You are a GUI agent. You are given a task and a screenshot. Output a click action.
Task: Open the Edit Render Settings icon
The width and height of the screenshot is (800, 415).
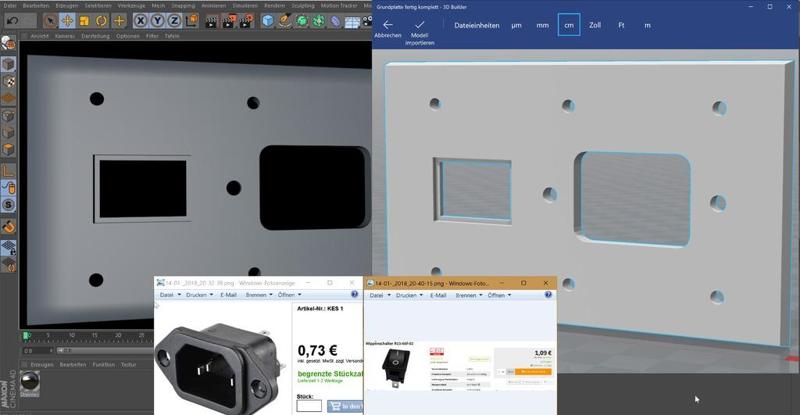(x=246, y=21)
